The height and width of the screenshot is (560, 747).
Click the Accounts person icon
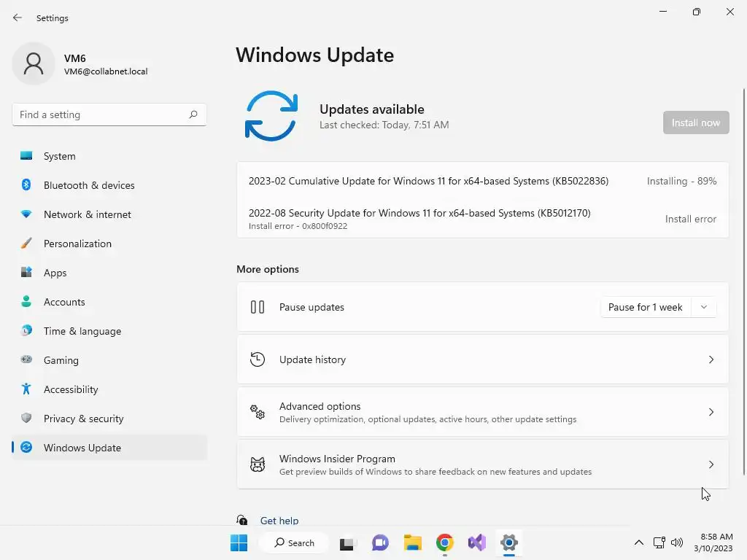coord(26,301)
